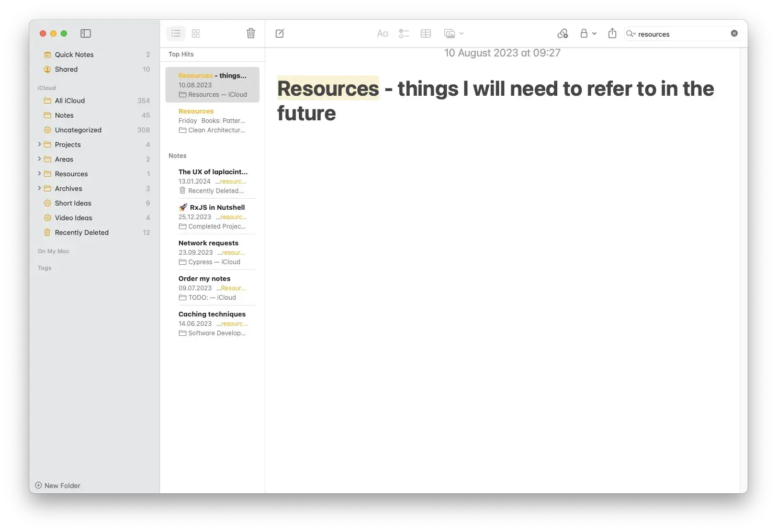The image size is (777, 532).
Task: Delete the current note with trash icon
Action: tap(251, 33)
